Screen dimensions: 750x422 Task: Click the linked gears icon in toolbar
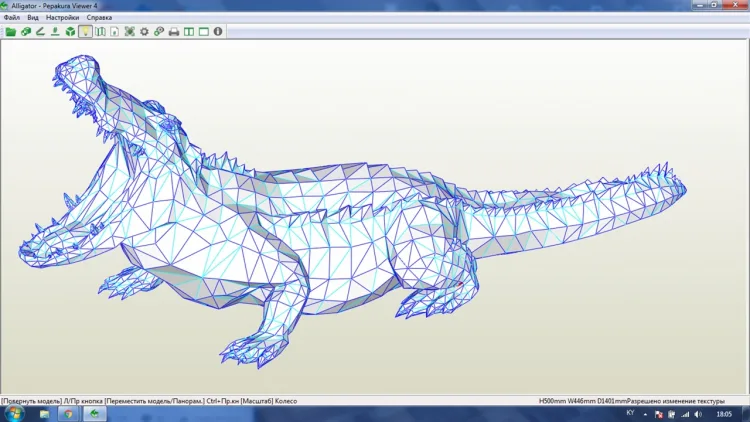coord(159,32)
